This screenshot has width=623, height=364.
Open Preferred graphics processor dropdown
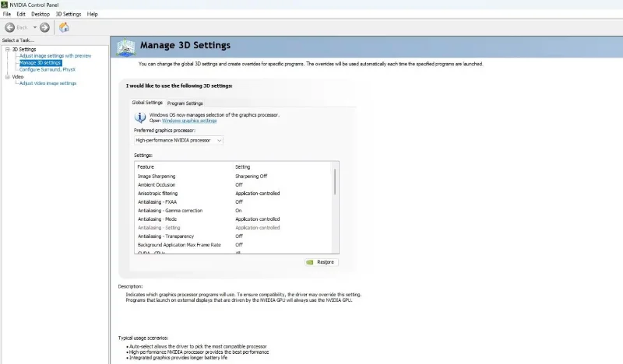point(178,141)
